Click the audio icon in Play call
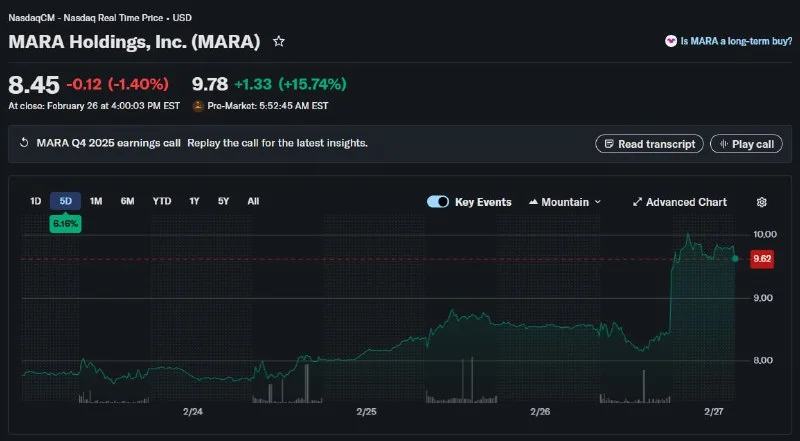Viewport: 800px width, 441px height. pyautogui.click(x=722, y=144)
